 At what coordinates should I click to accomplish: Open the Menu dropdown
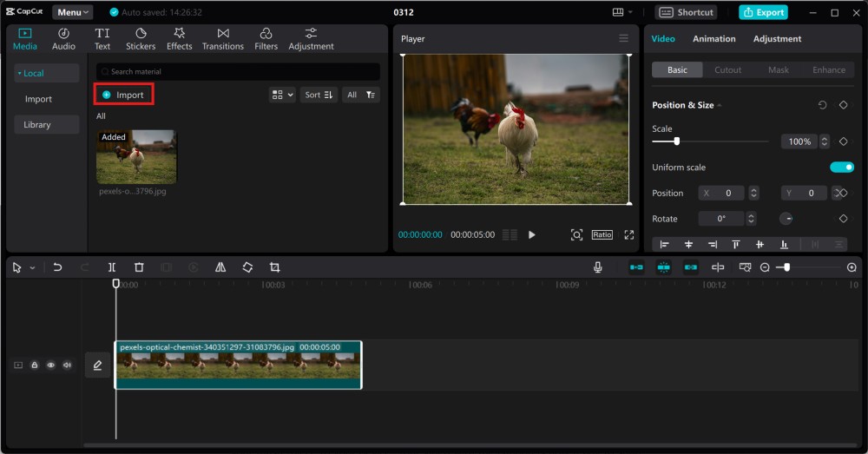click(73, 12)
